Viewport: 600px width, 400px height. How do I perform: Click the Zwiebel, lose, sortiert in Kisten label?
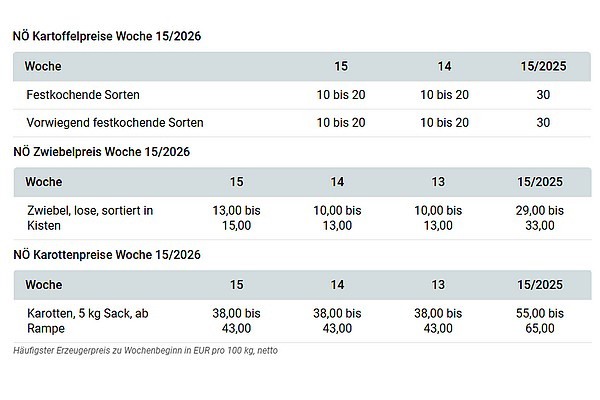[x=89, y=219]
